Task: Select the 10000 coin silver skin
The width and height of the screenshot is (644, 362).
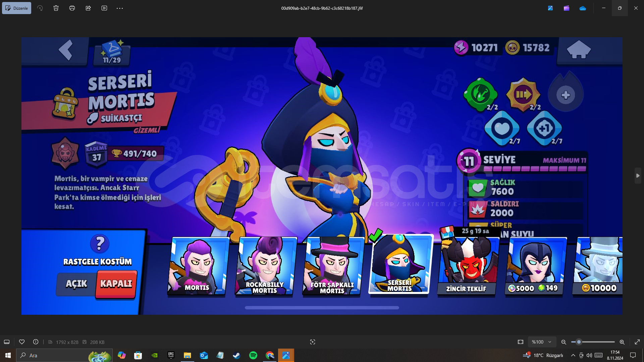Action: point(597,266)
